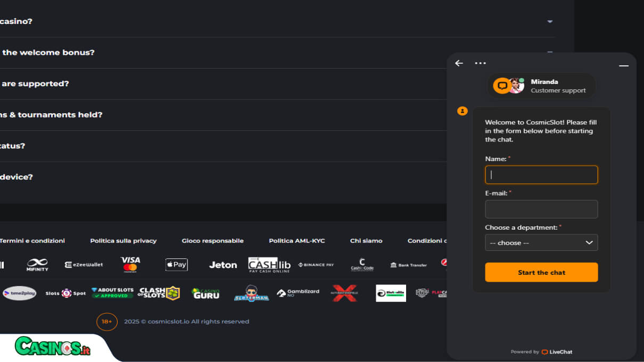Open the Sloterman partner logo

[251, 293]
